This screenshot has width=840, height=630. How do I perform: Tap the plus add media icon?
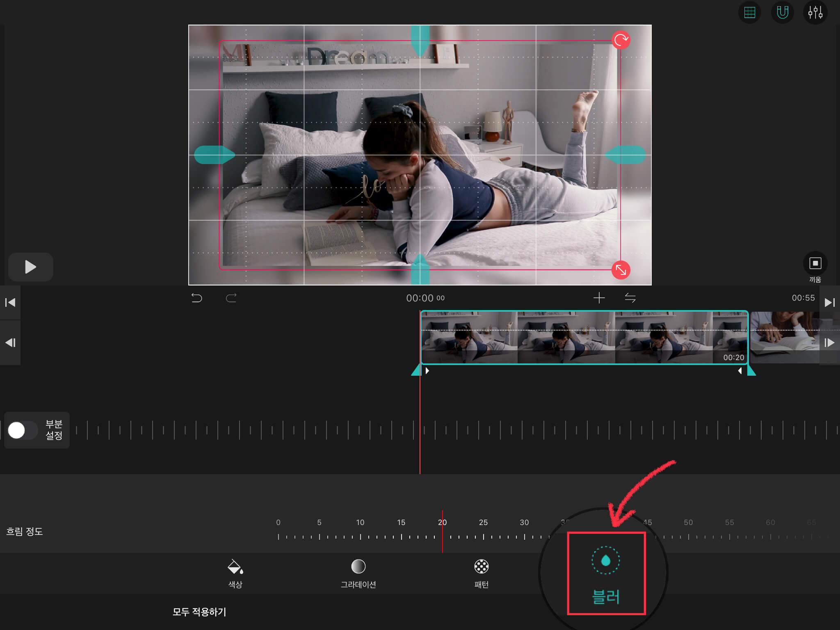point(599,298)
